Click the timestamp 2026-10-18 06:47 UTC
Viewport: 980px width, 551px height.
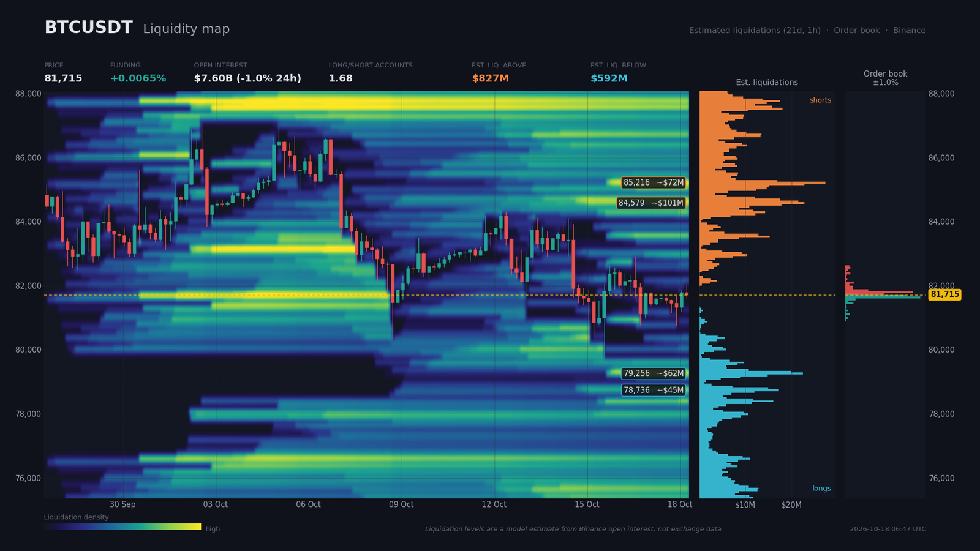tap(888, 529)
